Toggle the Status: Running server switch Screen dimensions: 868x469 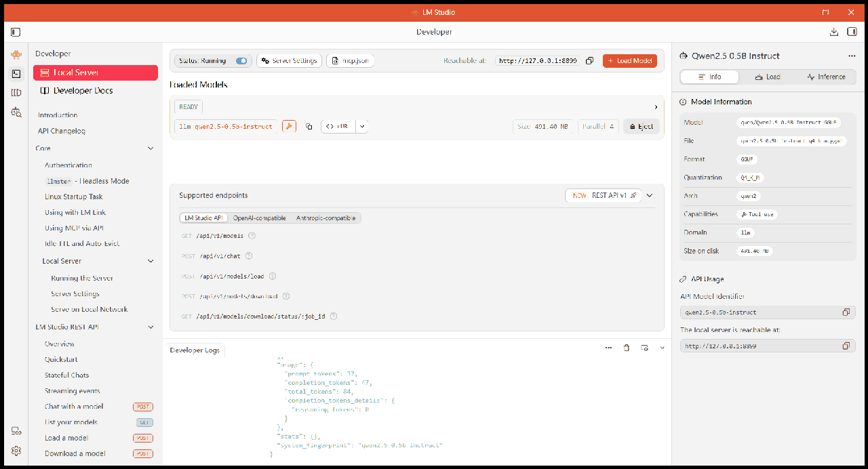click(241, 61)
